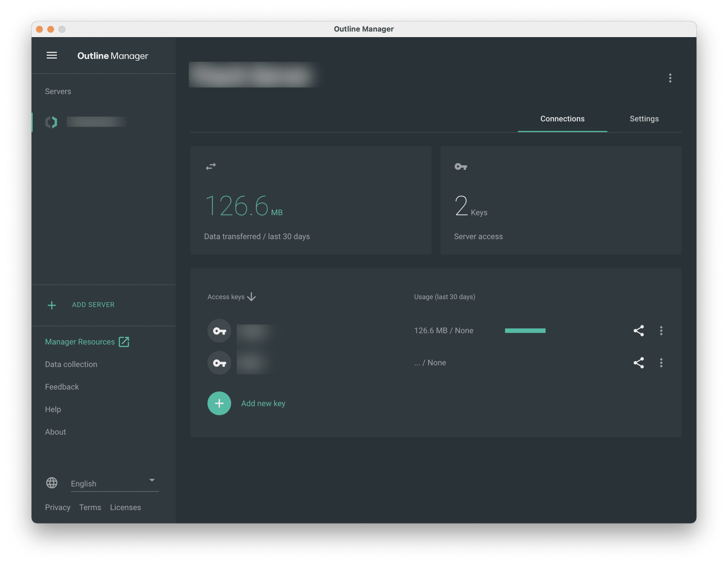Click the Manager Resources external link icon

pos(124,342)
